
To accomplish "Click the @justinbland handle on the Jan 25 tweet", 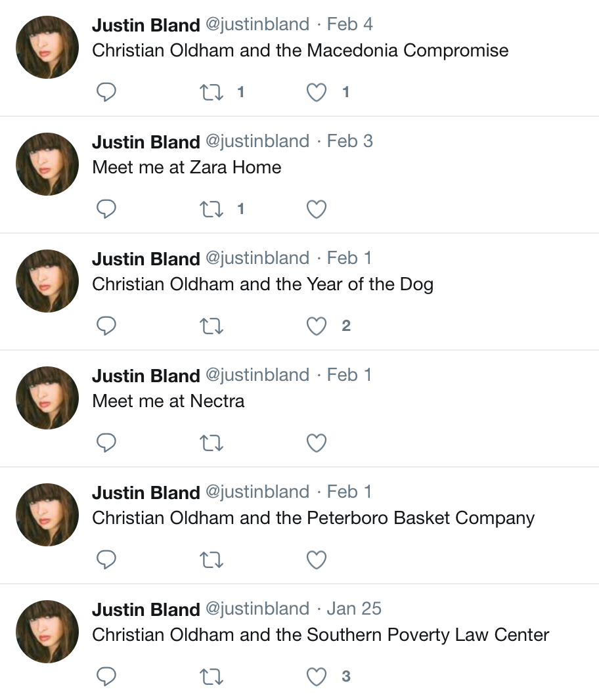I will coord(257,609).
